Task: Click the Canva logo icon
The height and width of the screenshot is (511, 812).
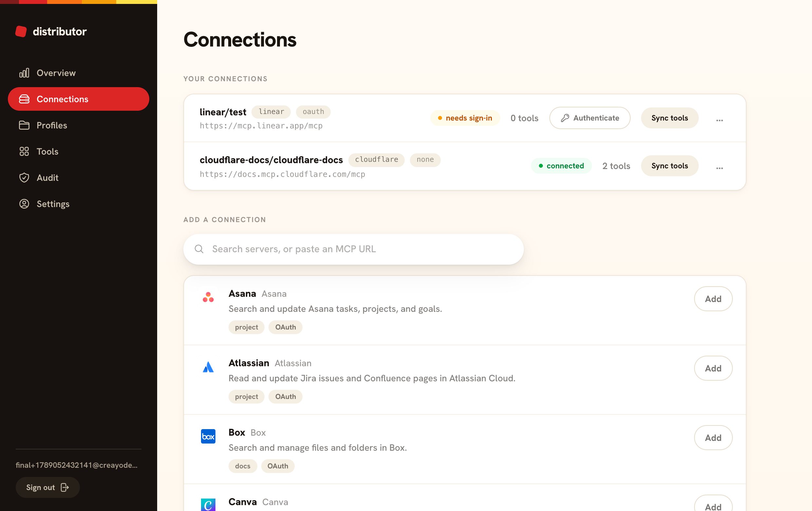Action: [208, 505]
